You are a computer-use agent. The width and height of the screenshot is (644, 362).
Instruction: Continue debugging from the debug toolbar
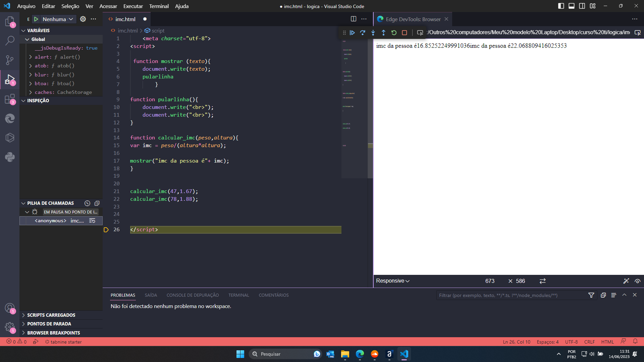352,33
